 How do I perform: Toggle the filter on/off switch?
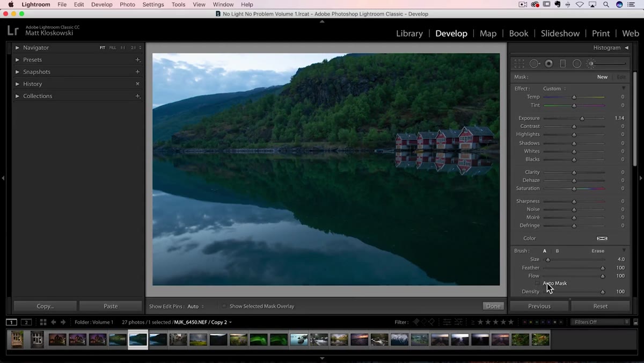(635, 322)
